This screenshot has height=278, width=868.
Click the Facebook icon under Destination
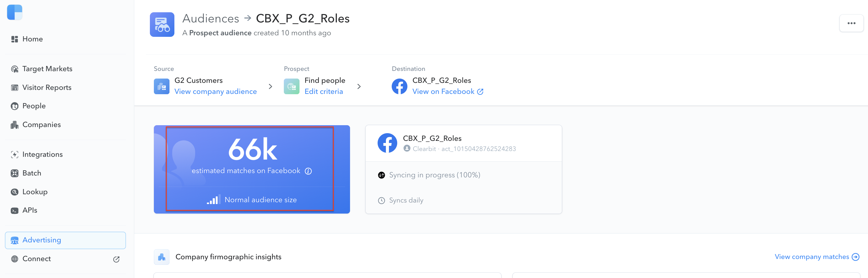pos(399,86)
